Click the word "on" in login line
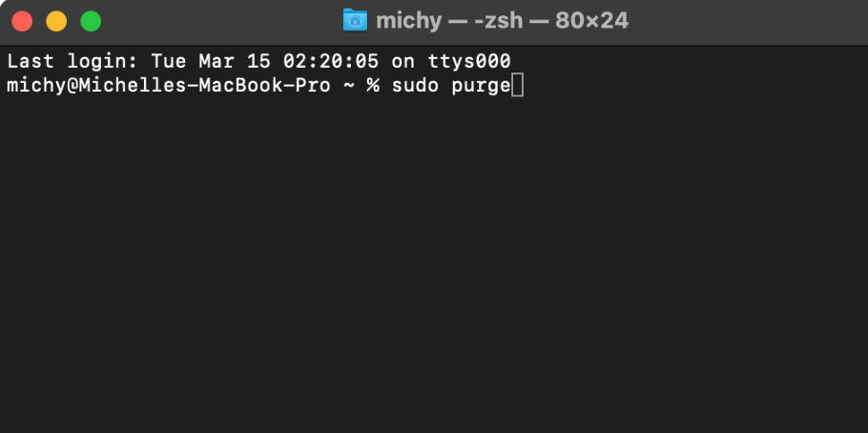The image size is (868, 433). (403, 61)
